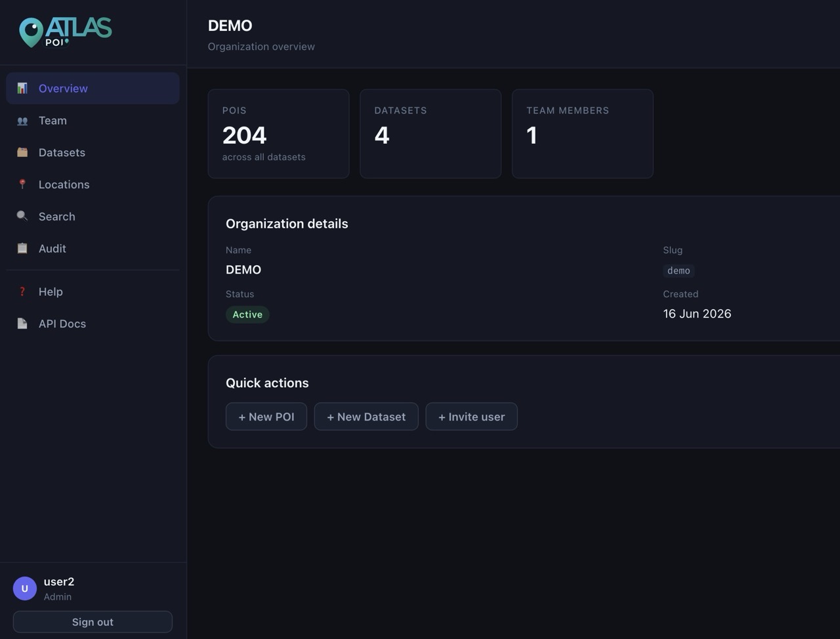
Task: Select the TEAM MEMBERS 1 stat card
Action: [x=583, y=134]
